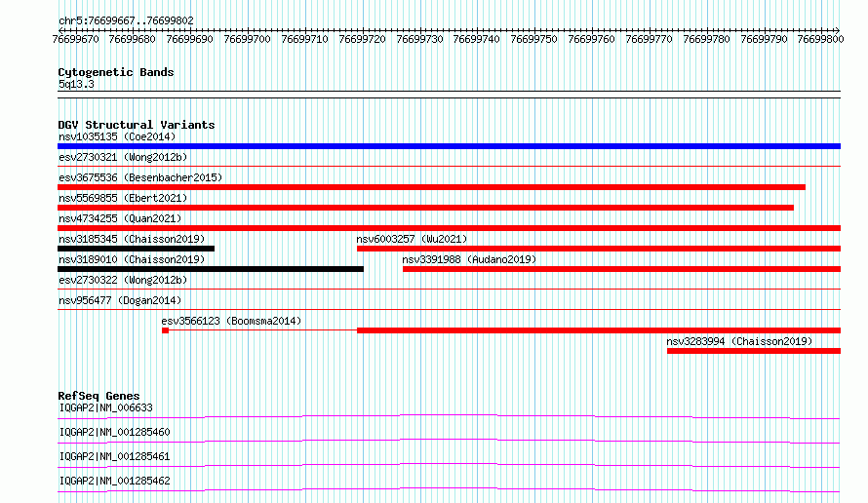Click ruler position 76699720
This screenshot has height=503, width=868.
363,39
